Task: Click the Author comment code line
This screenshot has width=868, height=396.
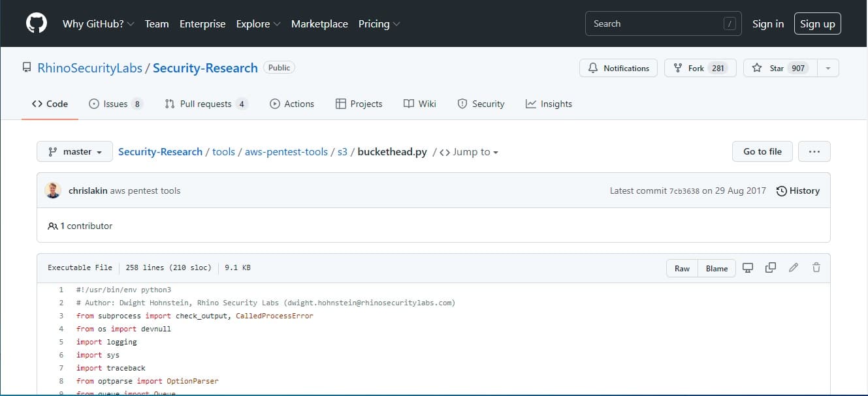Action: (265, 303)
